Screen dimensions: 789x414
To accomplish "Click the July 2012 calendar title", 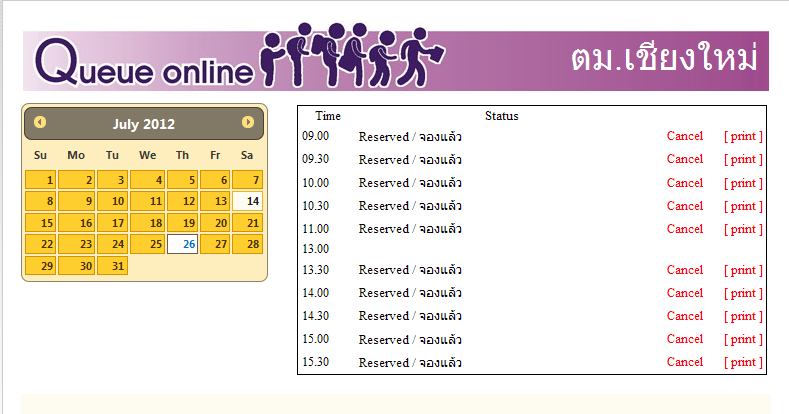I will tap(144, 124).
